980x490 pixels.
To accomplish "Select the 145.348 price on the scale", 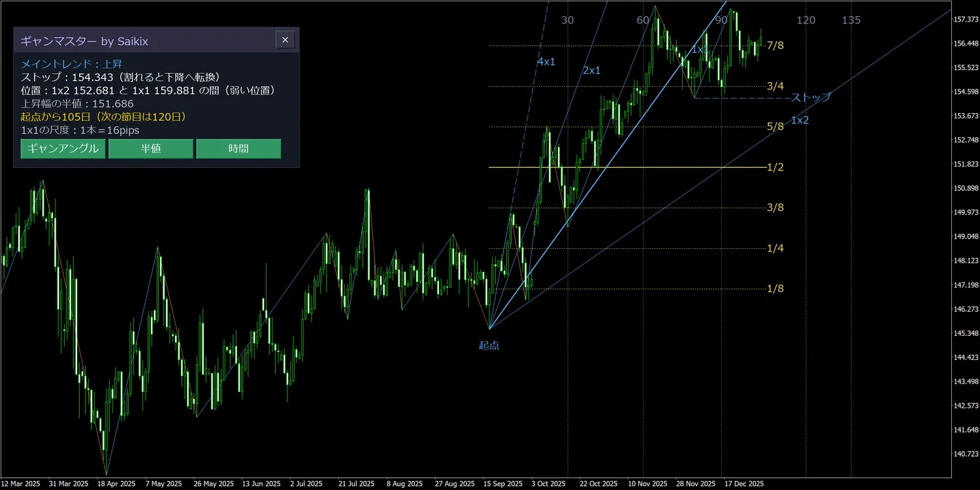I will coord(966,334).
